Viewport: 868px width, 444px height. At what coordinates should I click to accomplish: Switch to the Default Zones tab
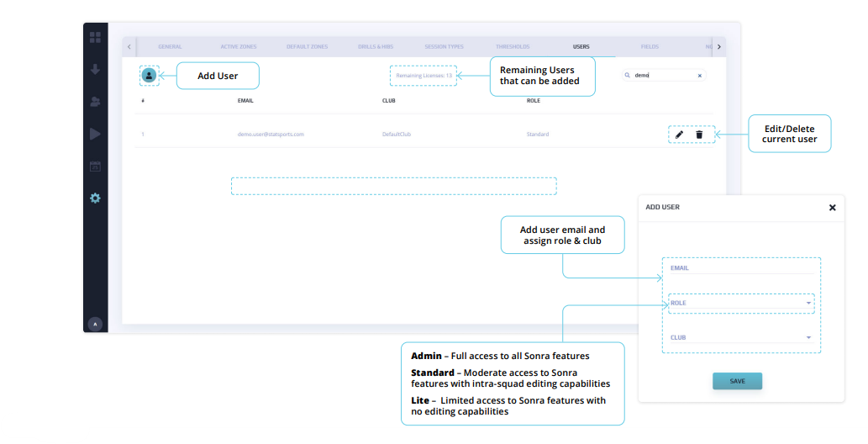308,46
